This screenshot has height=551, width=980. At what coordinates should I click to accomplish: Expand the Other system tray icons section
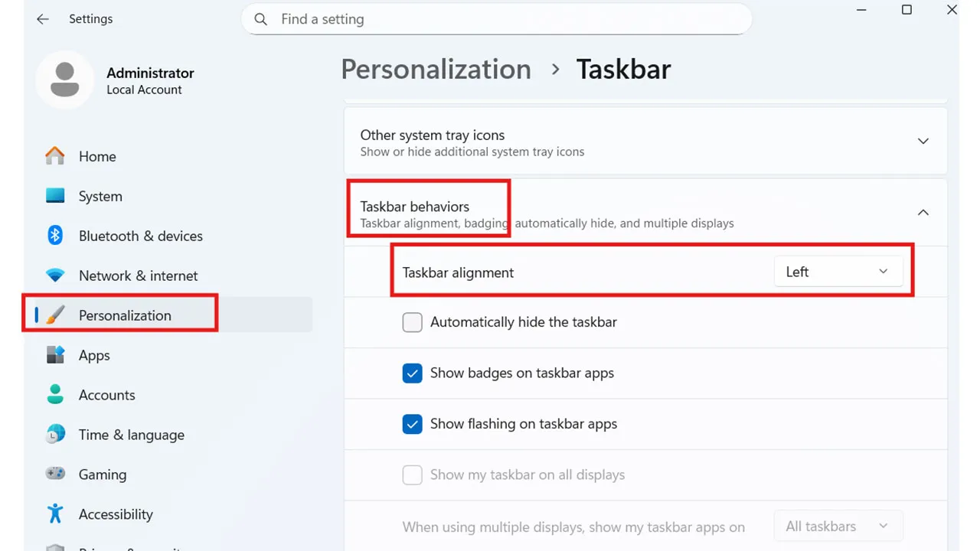coord(923,141)
